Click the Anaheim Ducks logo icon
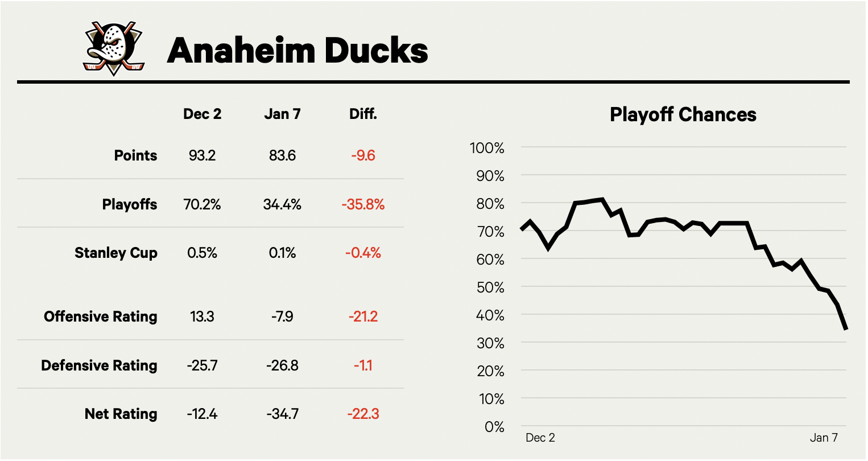 point(114,49)
